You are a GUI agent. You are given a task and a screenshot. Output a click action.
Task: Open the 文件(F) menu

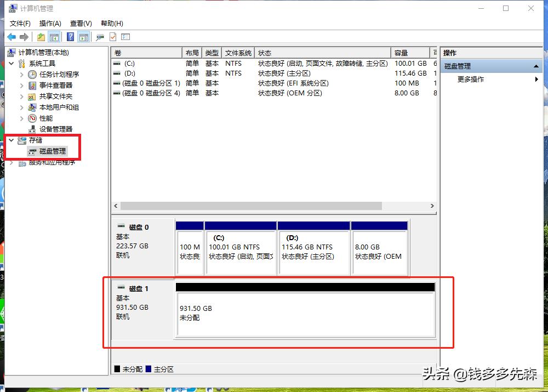(x=20, y=23)
